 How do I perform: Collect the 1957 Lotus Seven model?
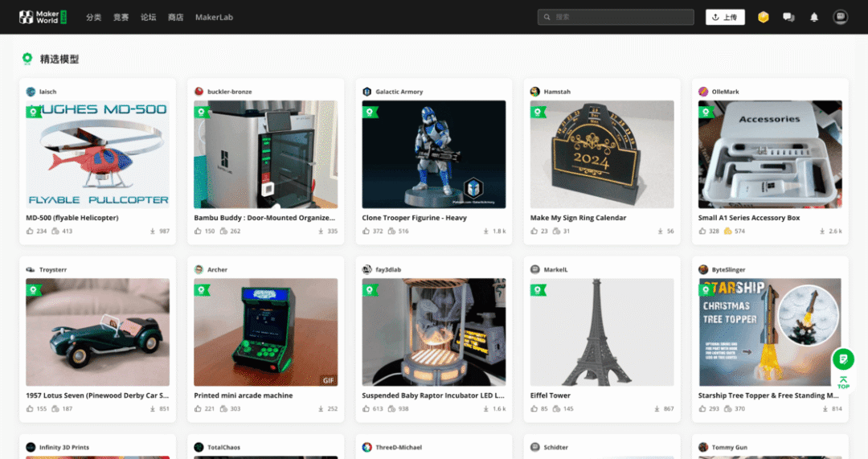point(55,408)
